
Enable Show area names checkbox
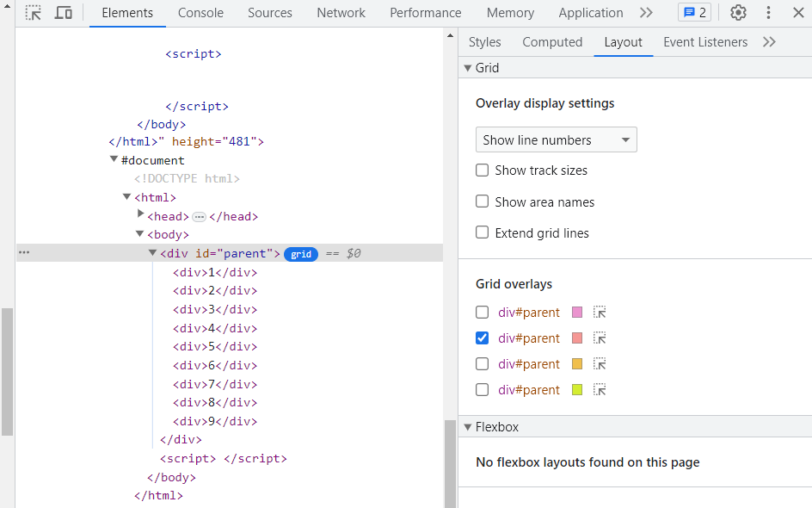(483, 202)
